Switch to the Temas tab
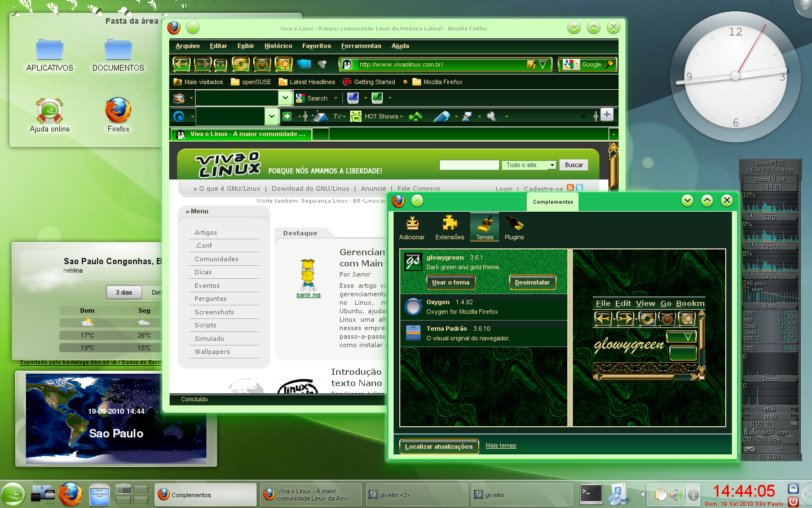The width and height of the screenshot is (812, 508). (x=484, y=227)
